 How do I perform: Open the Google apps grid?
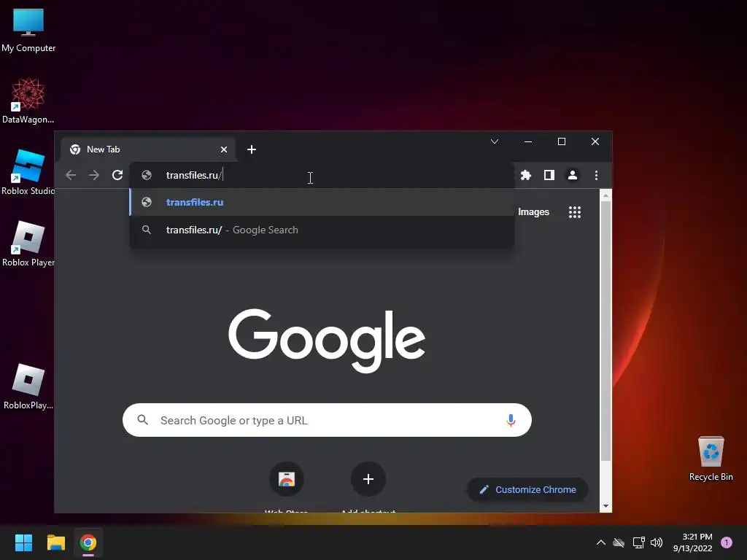click(x=575, y=212)
